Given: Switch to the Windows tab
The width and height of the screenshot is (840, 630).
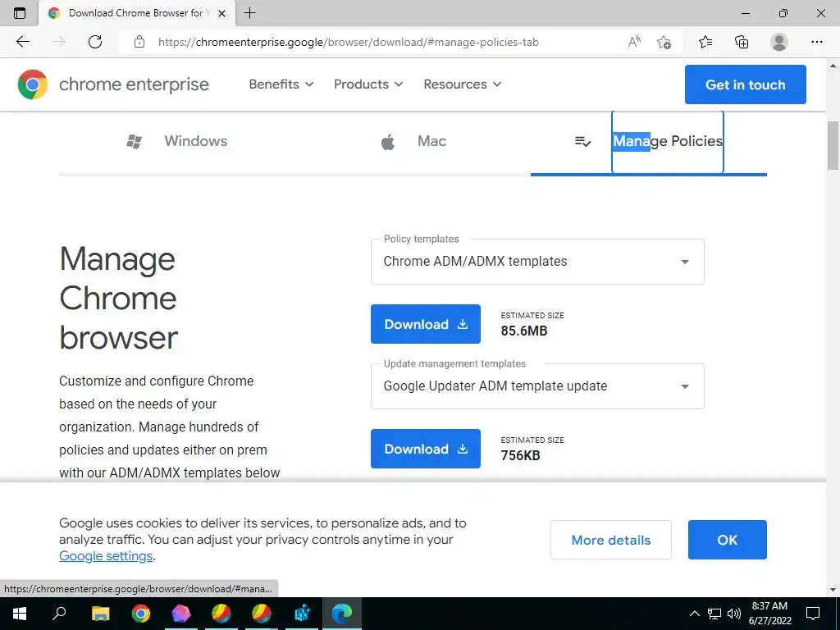Looking at the screenshot, I should click(177, 141).
